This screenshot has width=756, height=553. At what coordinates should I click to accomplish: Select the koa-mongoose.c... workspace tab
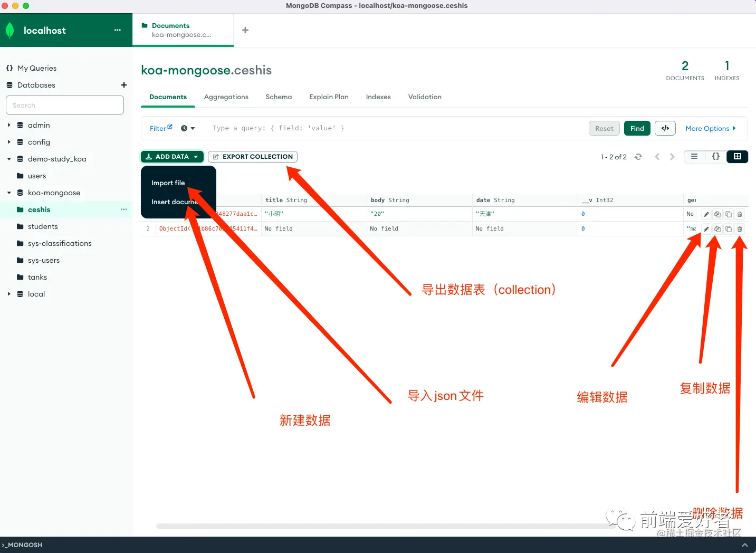[183, 30]
